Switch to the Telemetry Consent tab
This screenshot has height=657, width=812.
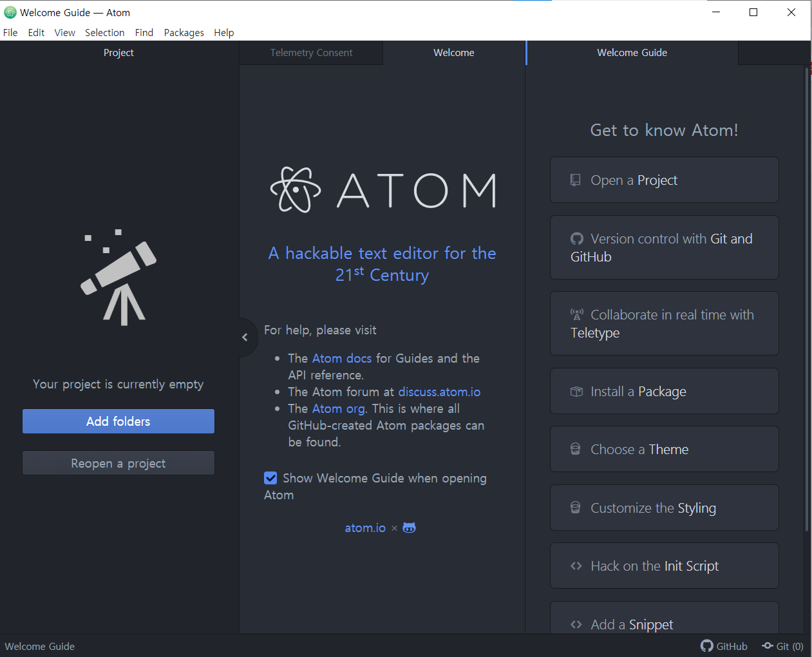coord(311,53)
